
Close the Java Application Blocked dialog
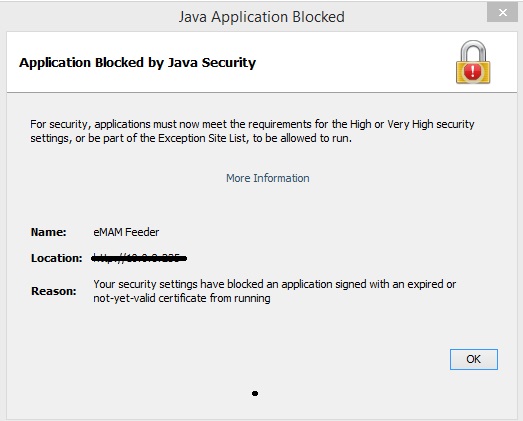pyautogui.click(x=502, y=13)
